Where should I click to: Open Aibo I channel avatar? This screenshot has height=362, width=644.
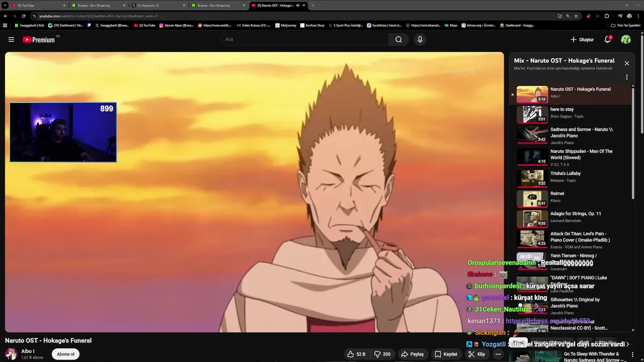(11, 354)
